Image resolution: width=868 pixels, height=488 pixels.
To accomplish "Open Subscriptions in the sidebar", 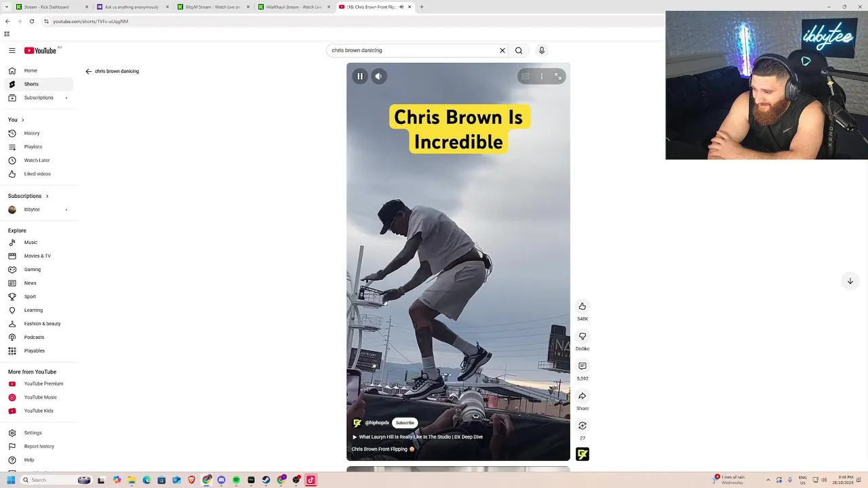I will click(39, 98).
